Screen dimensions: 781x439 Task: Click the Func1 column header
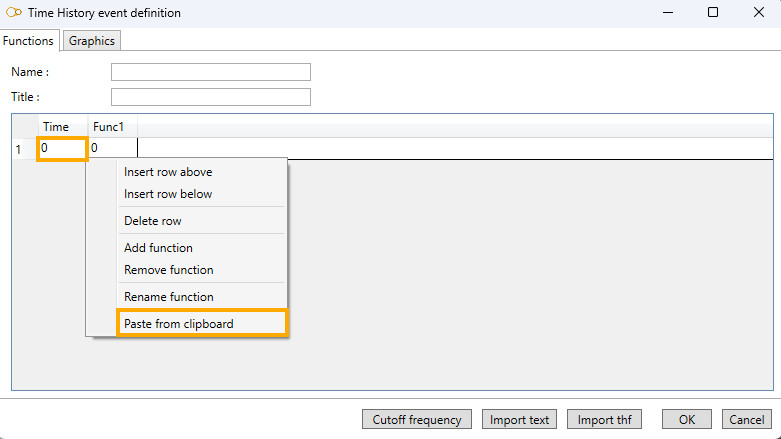110,127
